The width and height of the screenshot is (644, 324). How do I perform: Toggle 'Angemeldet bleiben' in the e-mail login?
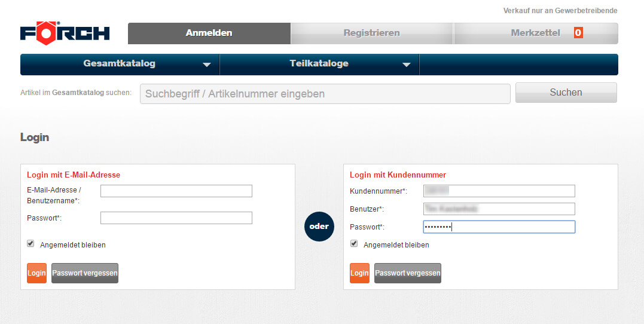pyautogui.click(x=30, y=244)
